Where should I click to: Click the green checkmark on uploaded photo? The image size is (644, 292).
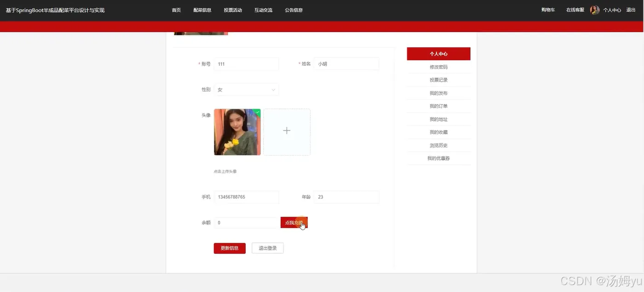258,112
